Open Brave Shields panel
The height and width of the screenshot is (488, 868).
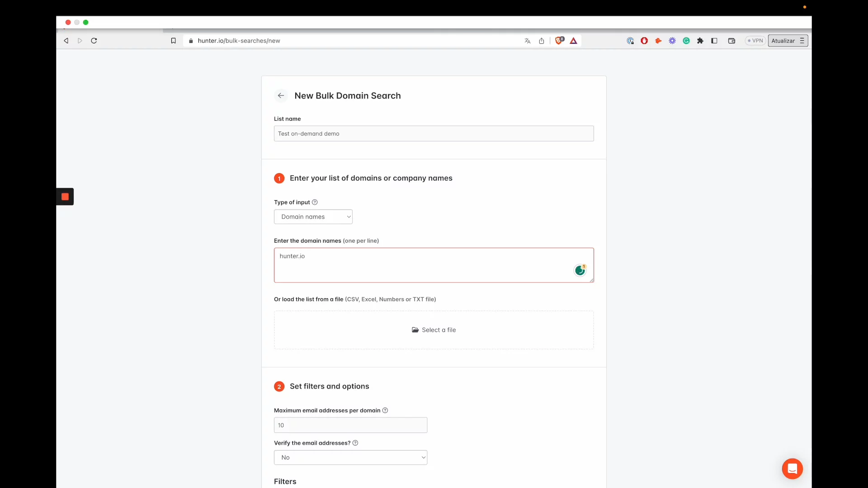click(x=559, y=40)
